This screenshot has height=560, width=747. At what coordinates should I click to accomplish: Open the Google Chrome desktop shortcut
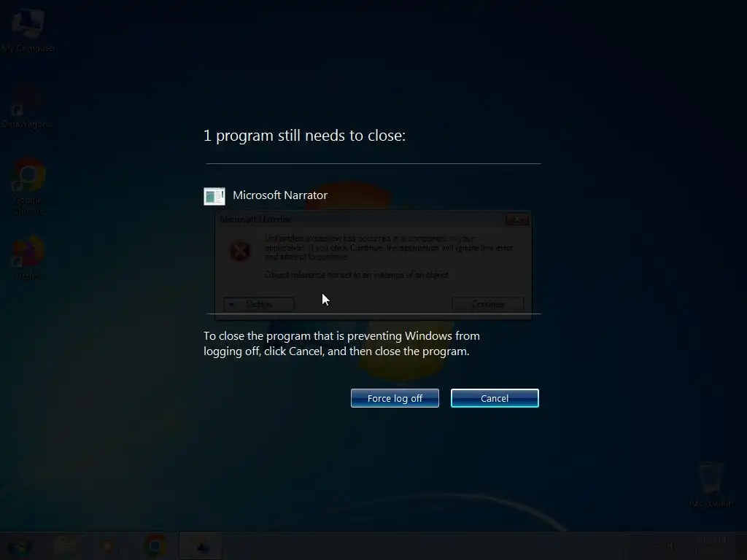[28, 187]
